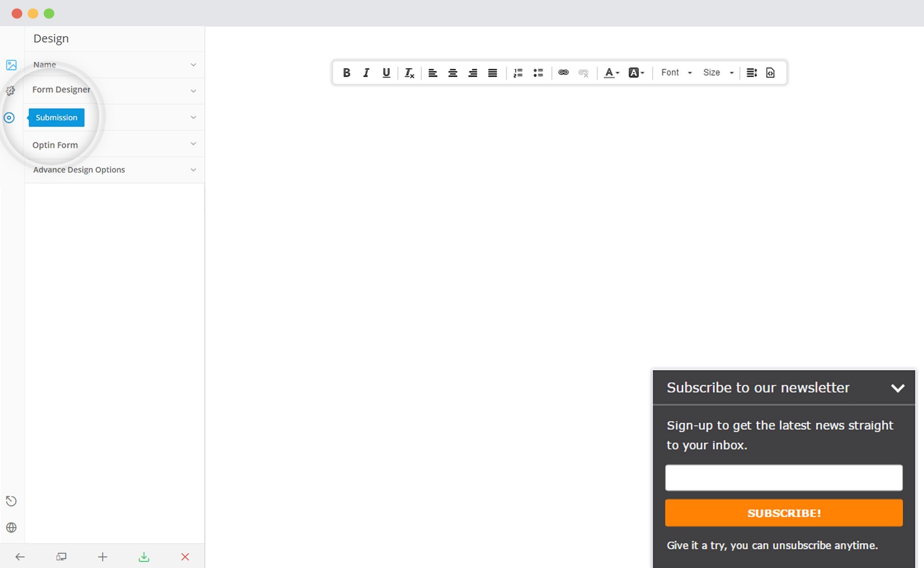Select the Form Designer panel item
The image size is (924, 568).
(x=115, y=91)
